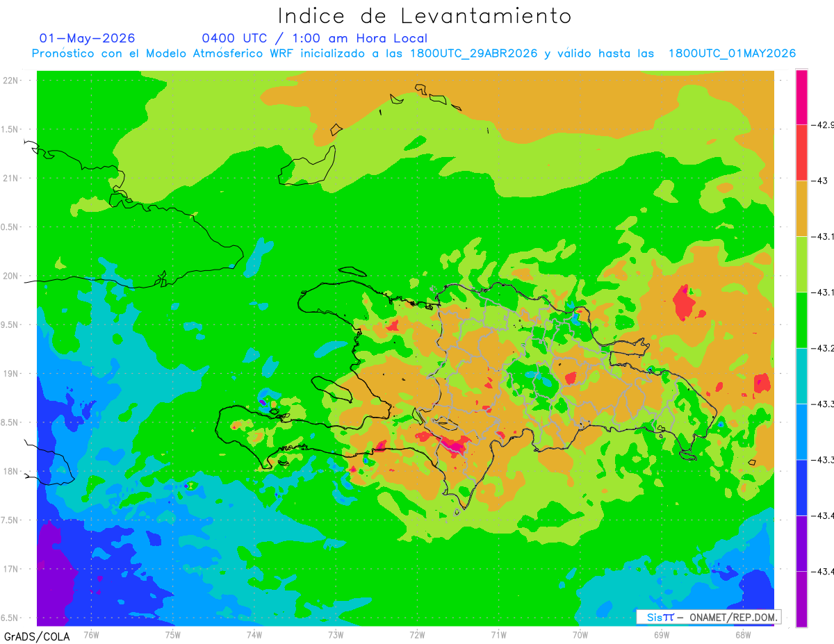This screenshot has width=834, height=644.
Task: Click the Pronóstico WRF model description line
Action: (x=414, y=53)
